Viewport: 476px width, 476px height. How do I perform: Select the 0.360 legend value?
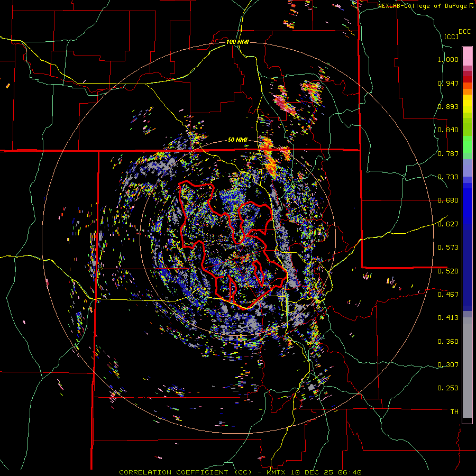448,342
